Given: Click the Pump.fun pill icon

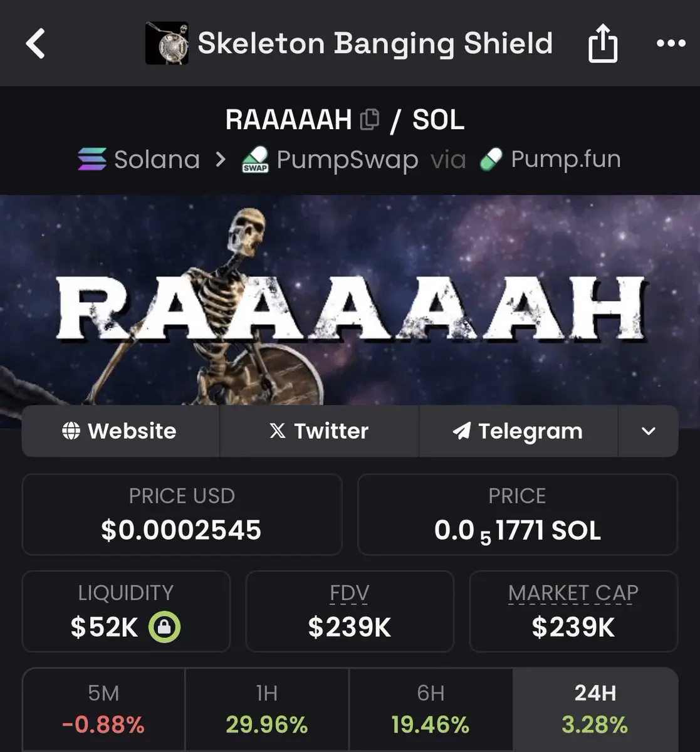Looking at the screenshot, I should click(492, 159).
